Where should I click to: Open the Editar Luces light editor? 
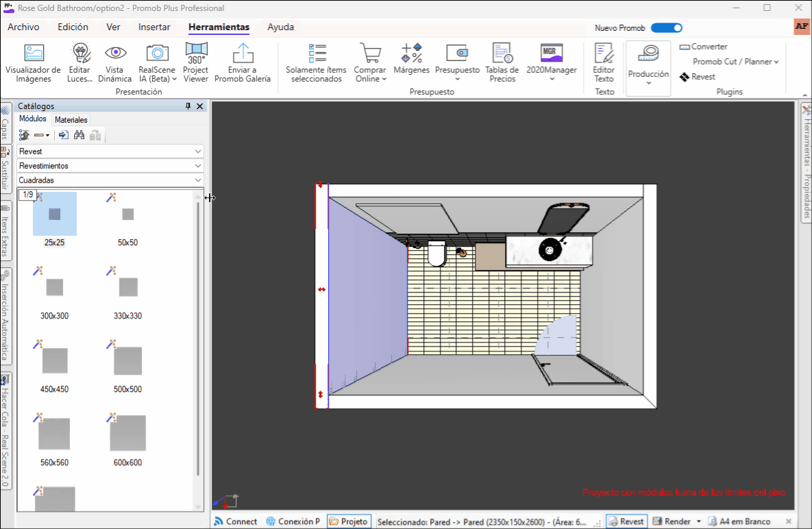[79, 62]
